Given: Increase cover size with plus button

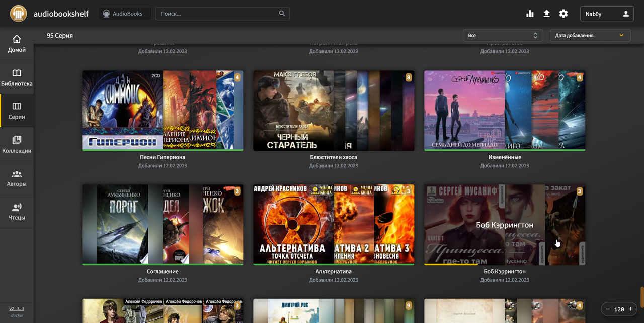Looking at the screenshot, I should pos(630,309).
